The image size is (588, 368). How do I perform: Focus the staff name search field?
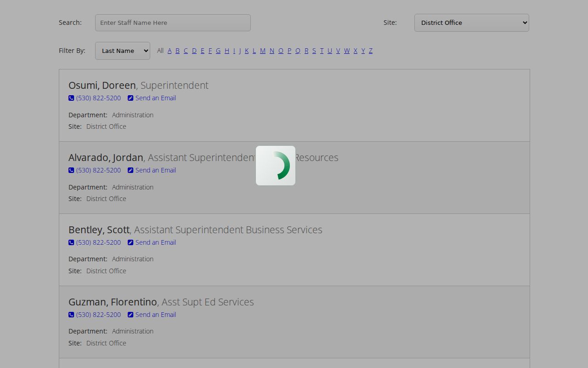click(173, 23)
